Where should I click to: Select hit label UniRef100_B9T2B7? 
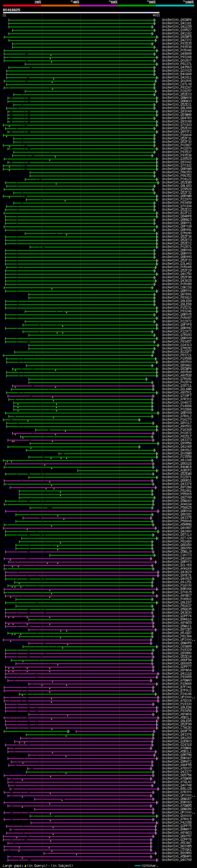point(177,629)
